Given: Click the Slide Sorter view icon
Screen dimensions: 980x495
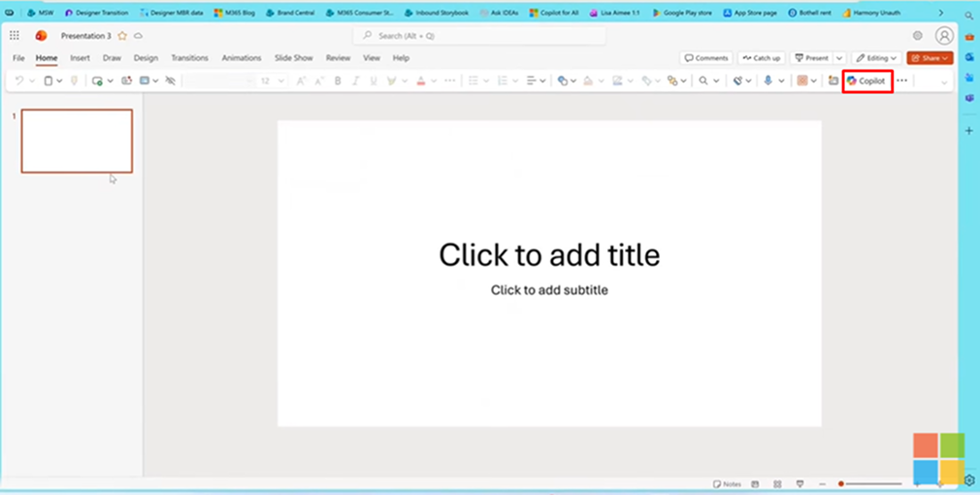Looking at the screenshot, I should 777,483.
